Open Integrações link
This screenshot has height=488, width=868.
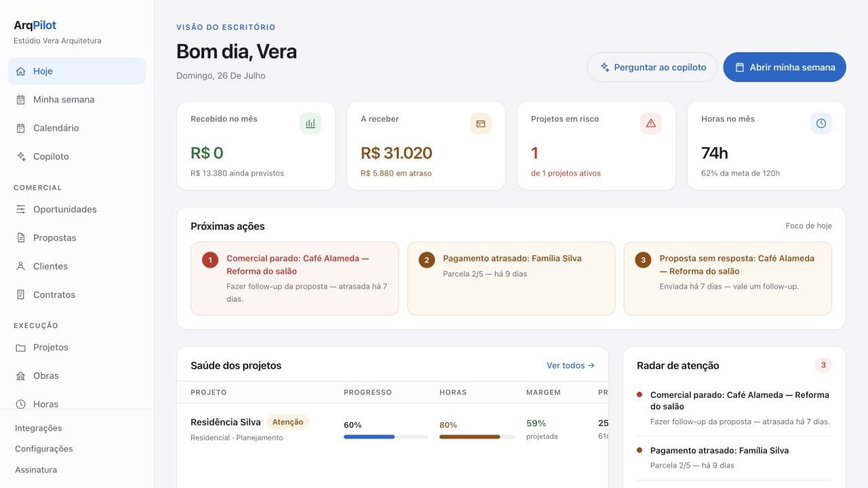pyautogui.click(x=39, y=428)
